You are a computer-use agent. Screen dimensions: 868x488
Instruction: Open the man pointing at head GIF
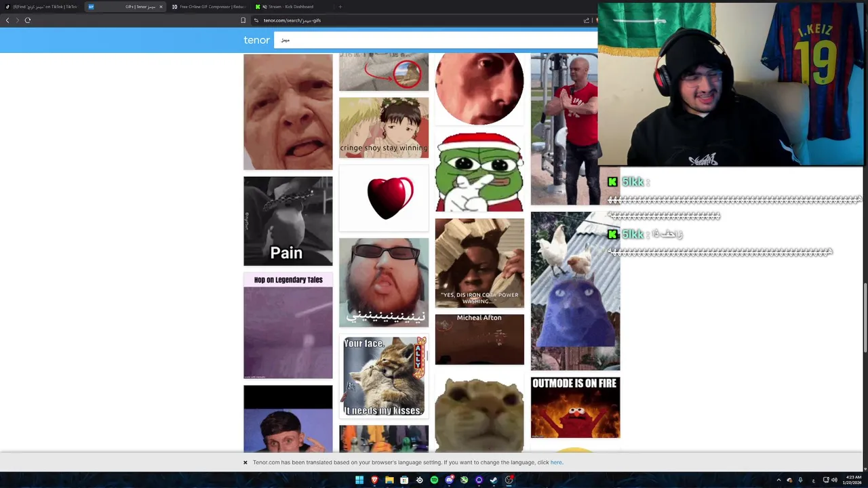(288, 419)
